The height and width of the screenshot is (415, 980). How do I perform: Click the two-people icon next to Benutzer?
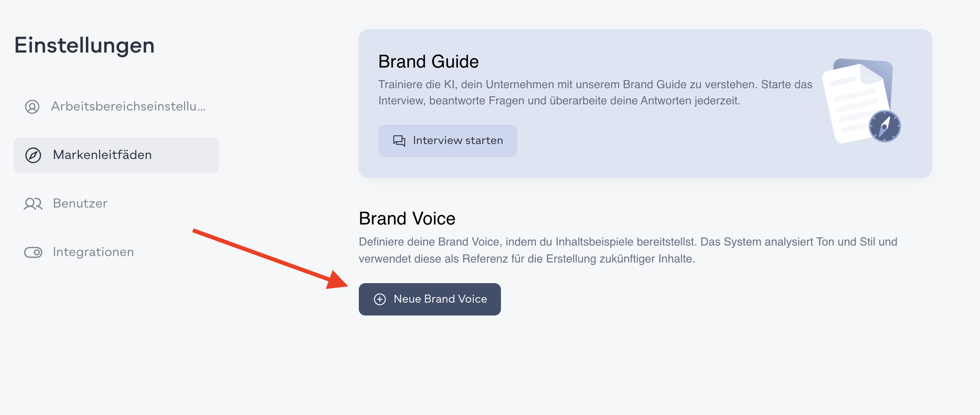click(33, 204)
